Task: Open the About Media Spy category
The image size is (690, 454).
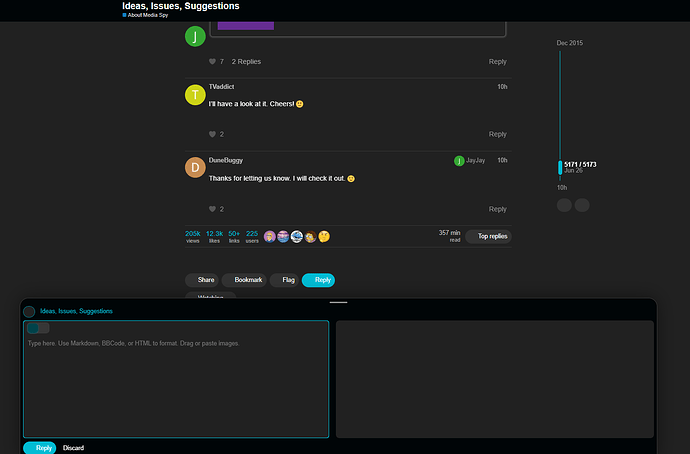Action: 145,15
